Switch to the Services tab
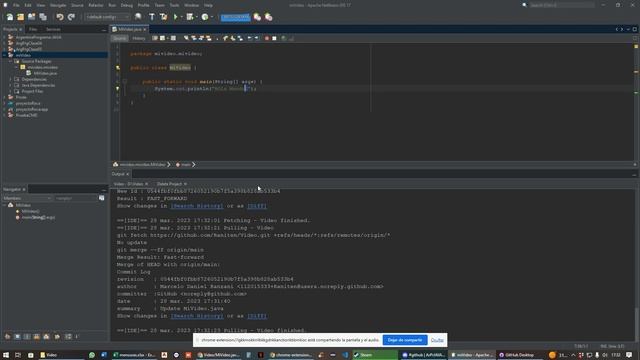640x360 pixels. pyautogui.click(x=53, y=29)
